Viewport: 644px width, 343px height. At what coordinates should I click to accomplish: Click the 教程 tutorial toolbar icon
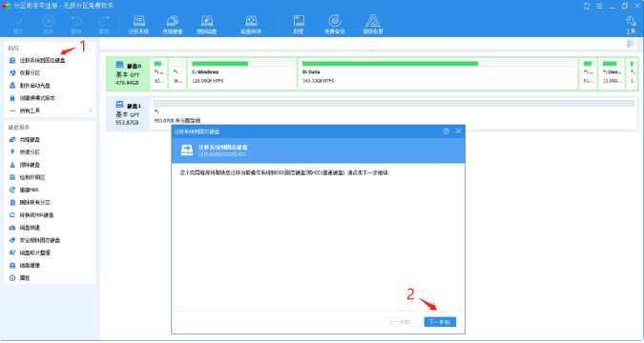click(x=299, y=25)
